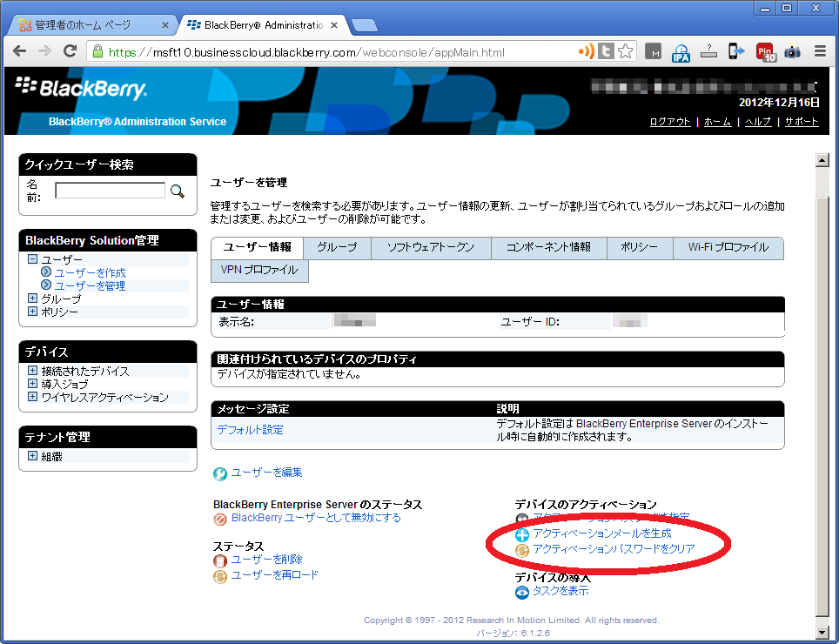
Task: Click the eye icon beside タスクを表示
Action: click(x=521, y=592)
